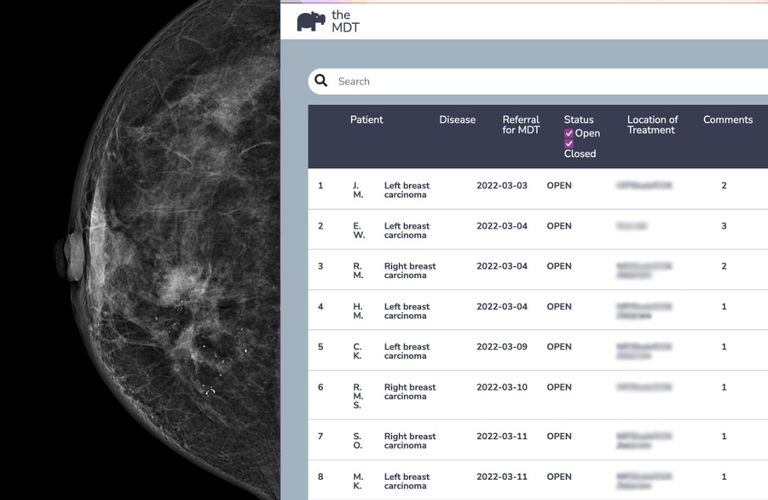Select patient C. K. in row 5
Image resolution: width=768 pixels, height=500 pixels.
point(358,351)
